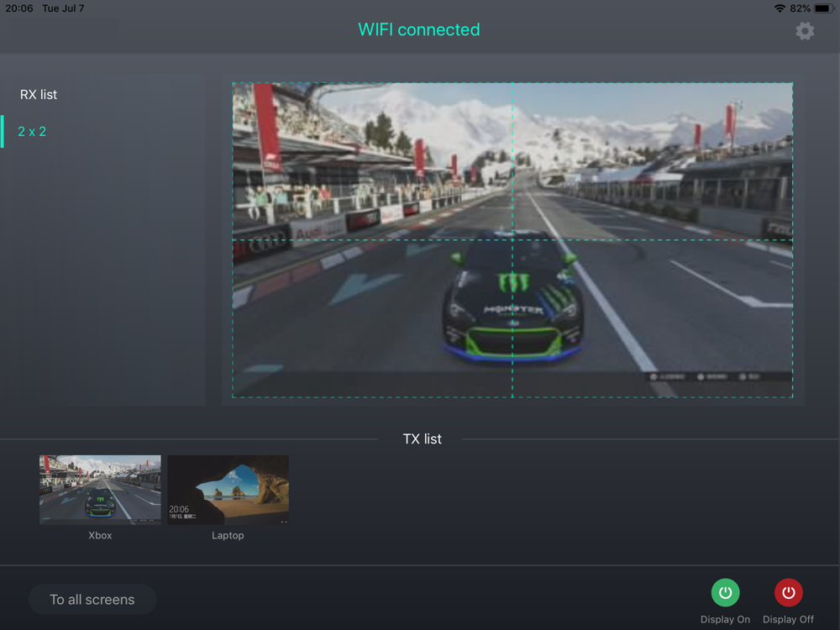Tap the To all screens button

pos(92,600)
